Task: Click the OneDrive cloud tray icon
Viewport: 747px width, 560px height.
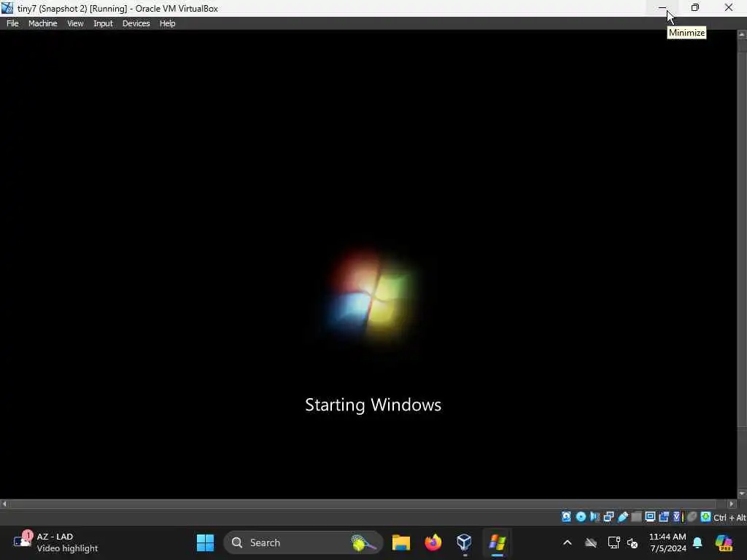Action: pos(591,542)
